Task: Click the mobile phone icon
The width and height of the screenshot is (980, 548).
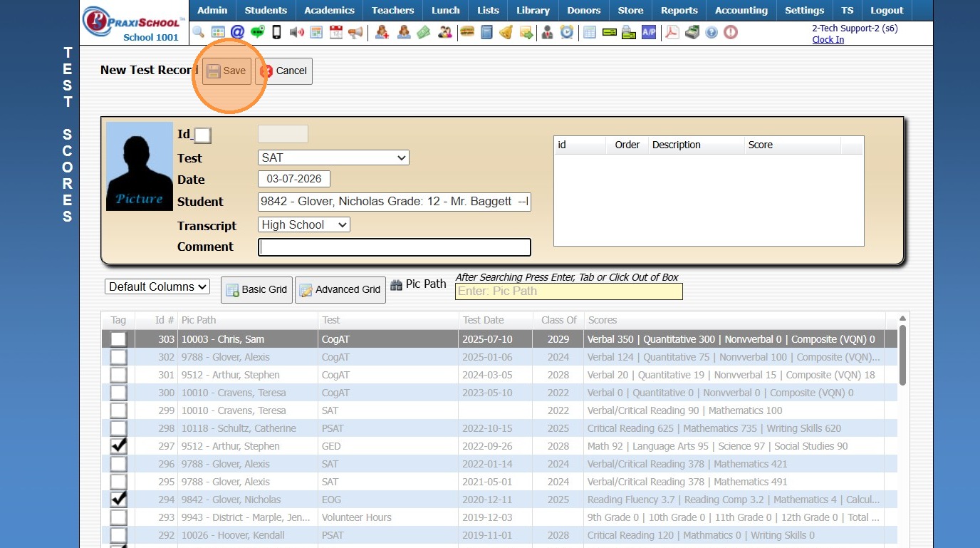Action: pos(277,32)
